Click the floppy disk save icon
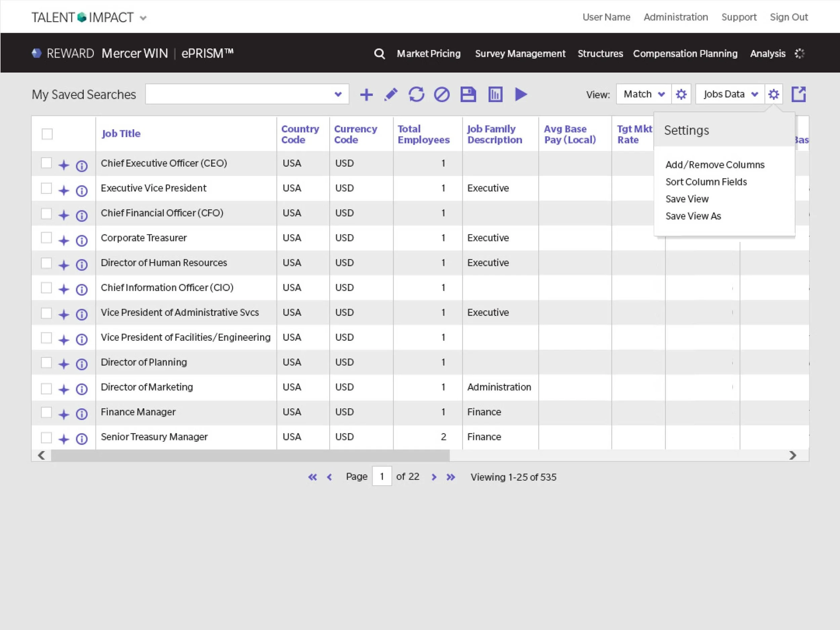This screenshot has width=840, height=630. tap(468, 94)
